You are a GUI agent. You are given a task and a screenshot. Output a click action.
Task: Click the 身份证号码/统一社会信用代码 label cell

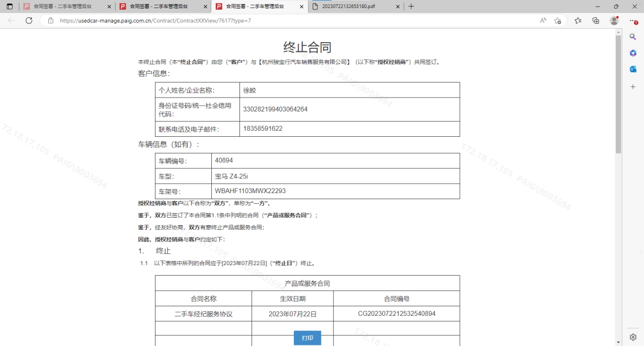197,110
